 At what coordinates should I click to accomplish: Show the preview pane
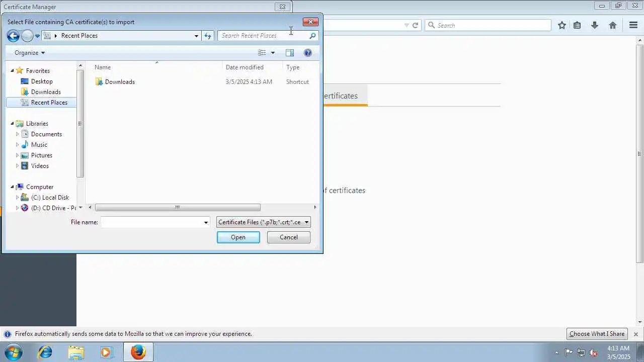click(290, 53)
